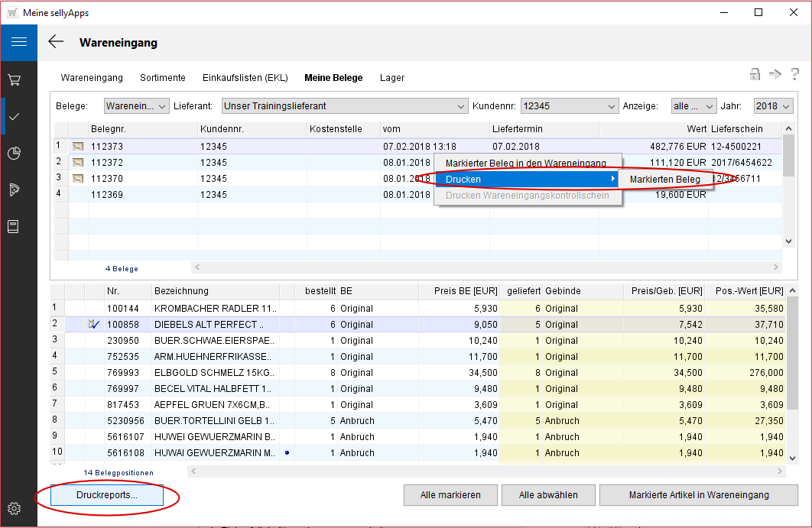
Task: Switch to the Einkaufslisten (EKL) tab
Action: 245,78
